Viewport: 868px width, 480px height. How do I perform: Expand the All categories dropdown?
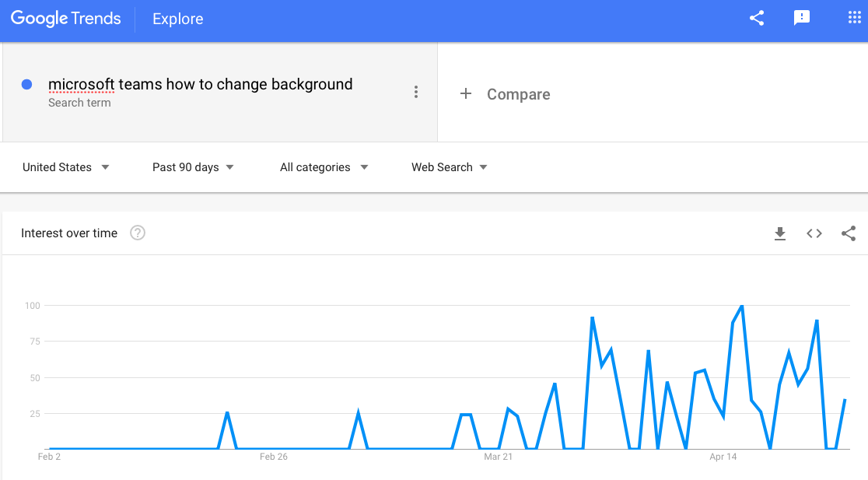point(324,167)
